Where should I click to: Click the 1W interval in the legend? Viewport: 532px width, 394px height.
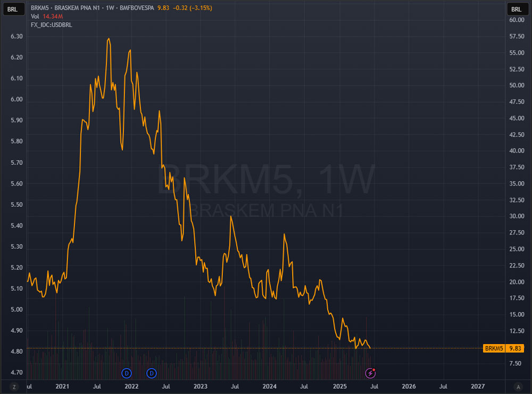111,9
